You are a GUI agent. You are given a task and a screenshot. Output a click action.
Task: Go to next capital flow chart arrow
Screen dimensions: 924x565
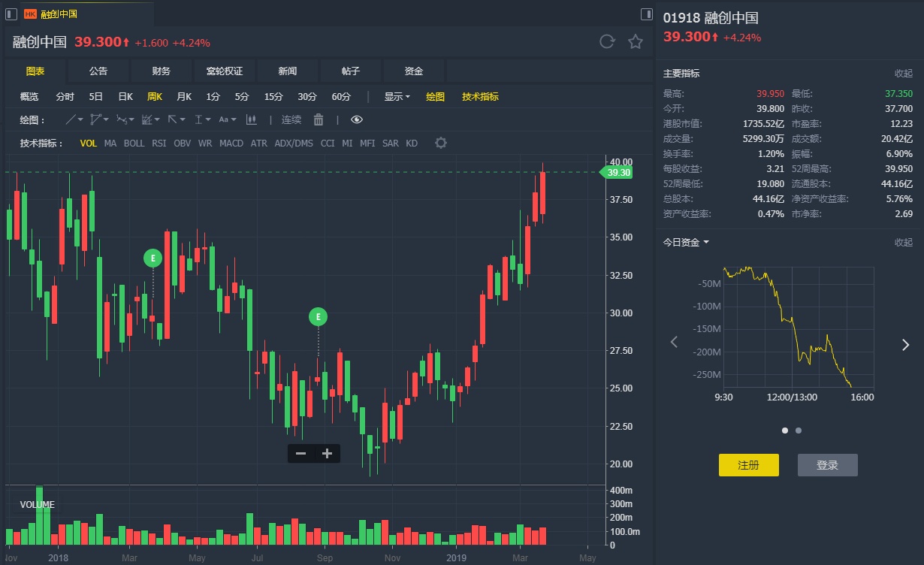coord(905,343)
